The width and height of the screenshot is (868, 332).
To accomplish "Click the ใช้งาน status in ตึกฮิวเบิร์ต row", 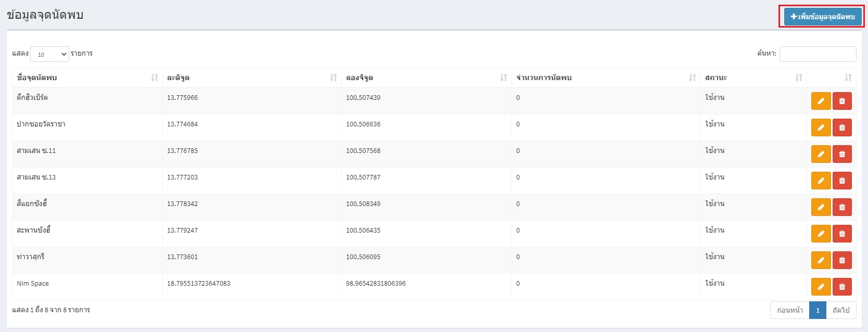I will (x=714, y=97).
